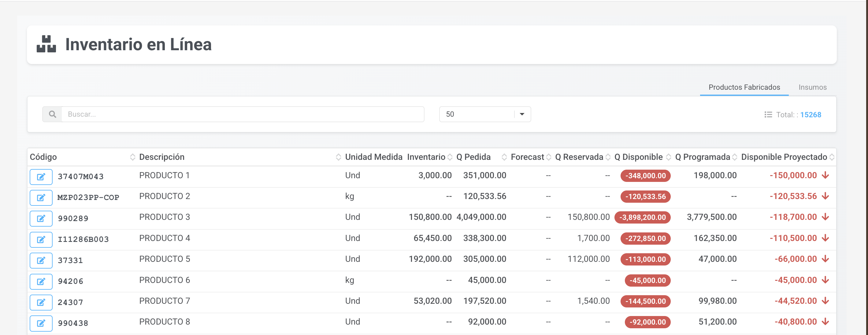Sort by Disponible Proyectado column
The image size is (868, 335).
click(x=831, y=157)
